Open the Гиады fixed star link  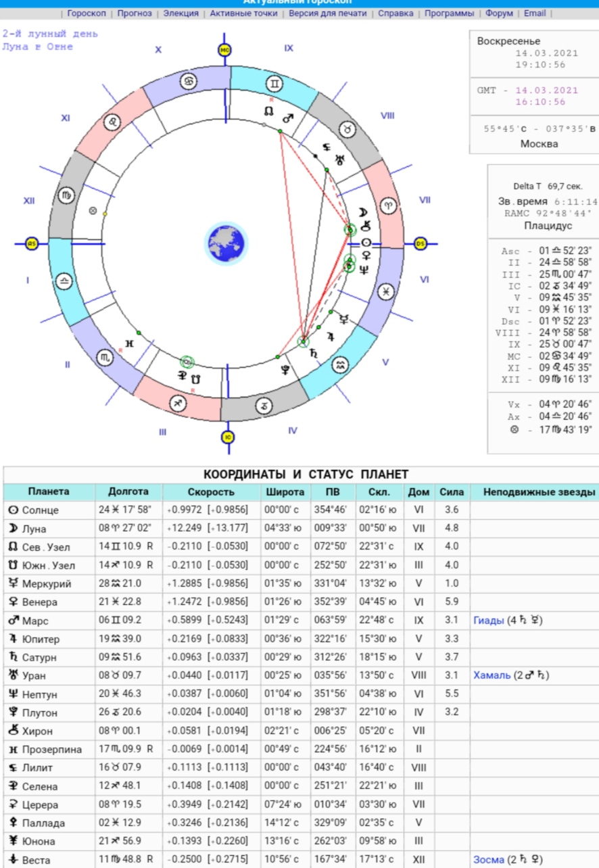[489, 621]
